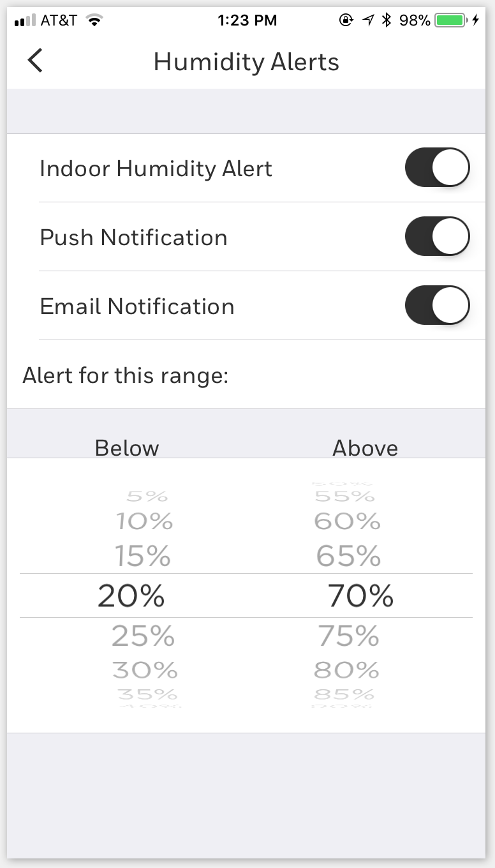Tap the back arrow icon

(x=35, y=61)
